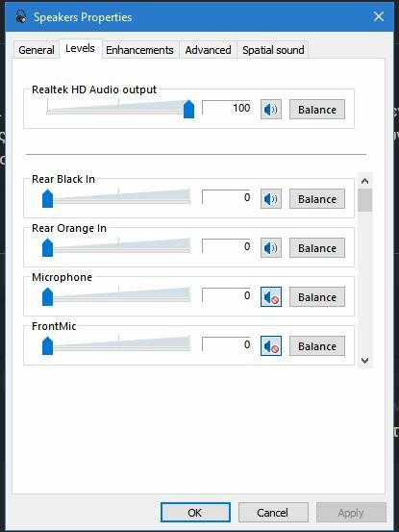Click the scroll down arrow in levels list
This screenshot has width=399, height=532.
[365, 361]
